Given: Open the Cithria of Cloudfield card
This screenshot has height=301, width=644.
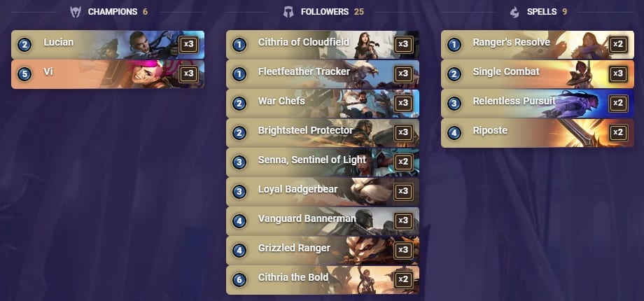Looking at the screenshot, I should 323,44.
